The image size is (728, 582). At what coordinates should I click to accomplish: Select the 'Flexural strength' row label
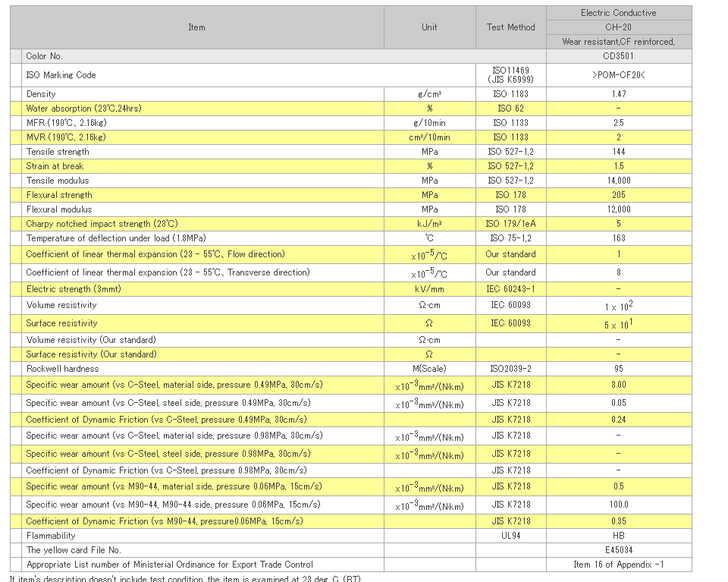(59, 195)
